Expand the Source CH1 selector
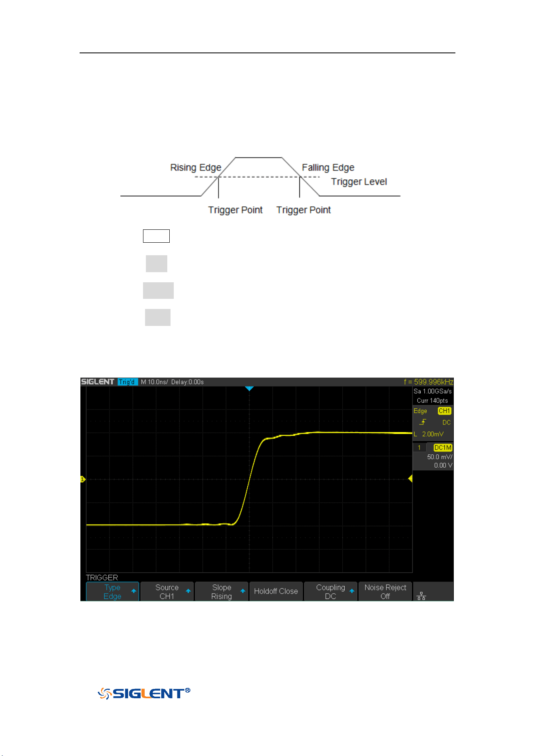This screenshot has height=756, width=535. coord(167,592)
